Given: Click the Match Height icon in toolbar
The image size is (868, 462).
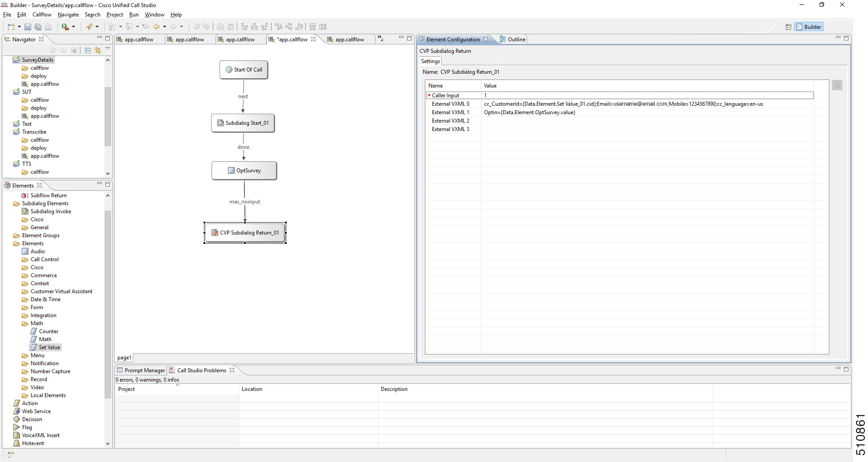Looking at the screenshot, I should tap(323, 27).
